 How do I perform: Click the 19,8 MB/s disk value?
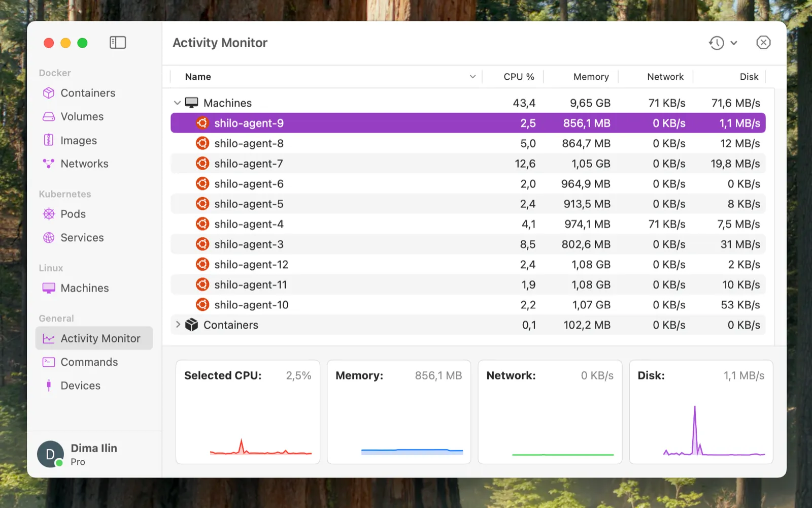(x=735, y=164)
